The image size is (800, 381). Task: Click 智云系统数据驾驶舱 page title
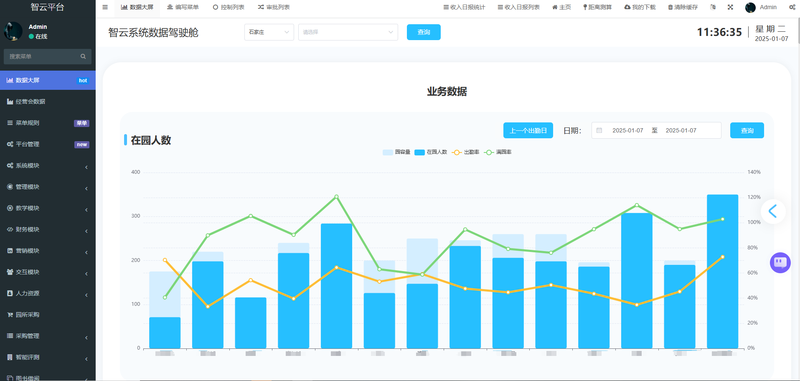point(153,33)
